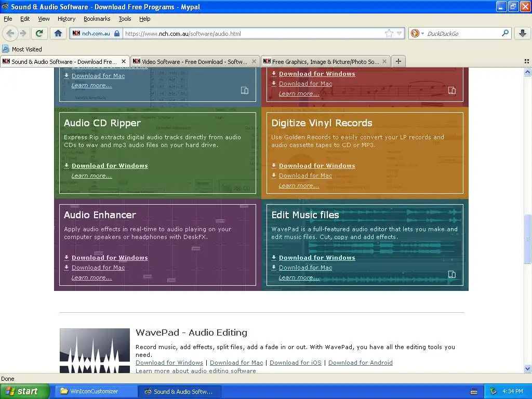Open Learn more under Audio CD Ripper
Image resolution: width=532 pixels, height=399 pixels.
tap(91, 176)
